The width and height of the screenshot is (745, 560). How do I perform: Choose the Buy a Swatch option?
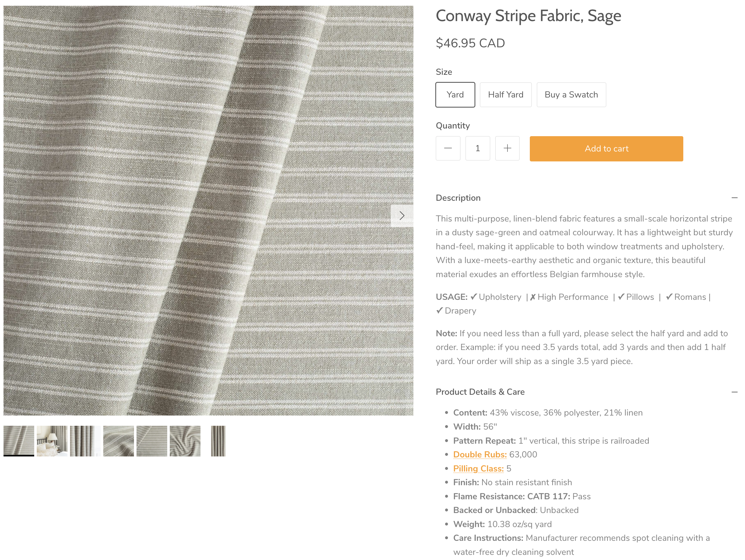point(571,95)
